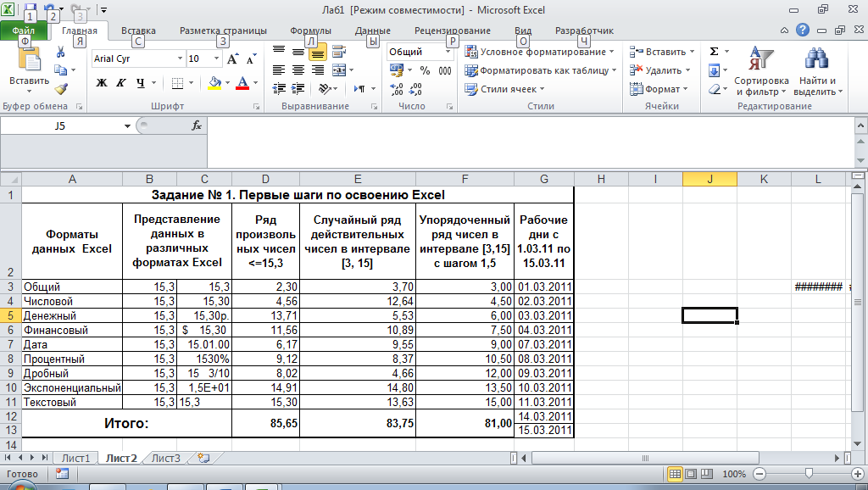Open the Файл tab
This screenshot has height=490, width=868.
pyautogui.click(x=23, y=31)
